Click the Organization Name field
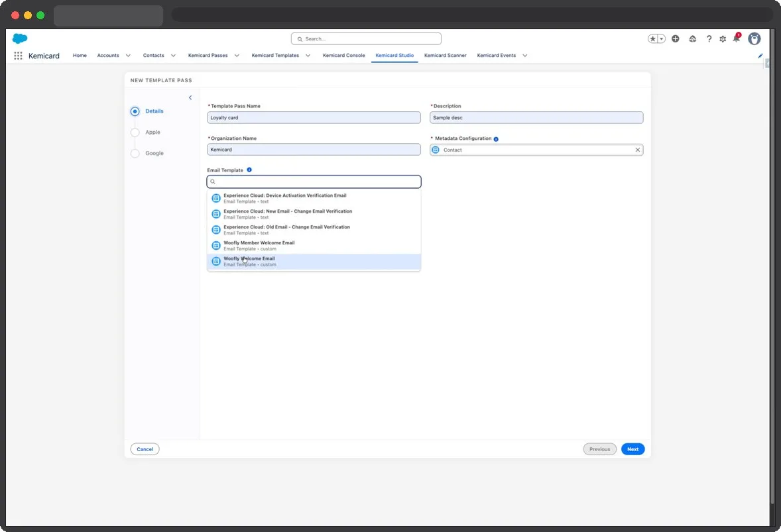This screenshot has width=781, height=532. (x=314, y=150)
